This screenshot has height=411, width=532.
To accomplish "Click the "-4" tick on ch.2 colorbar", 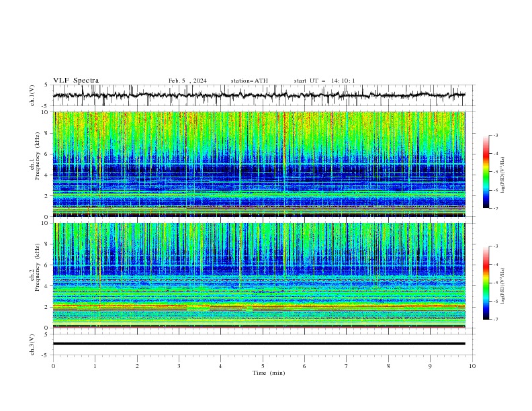I will [495, 265].
